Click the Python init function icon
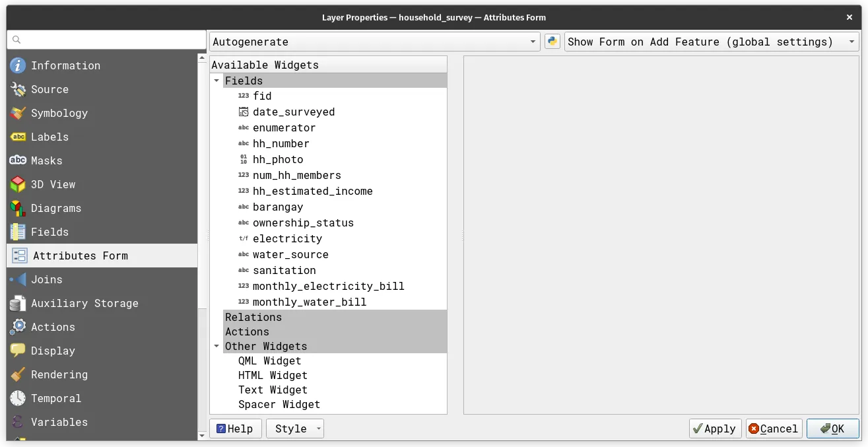Image resolution: width=868 pixels, height=447 pixels. (552, 40)
